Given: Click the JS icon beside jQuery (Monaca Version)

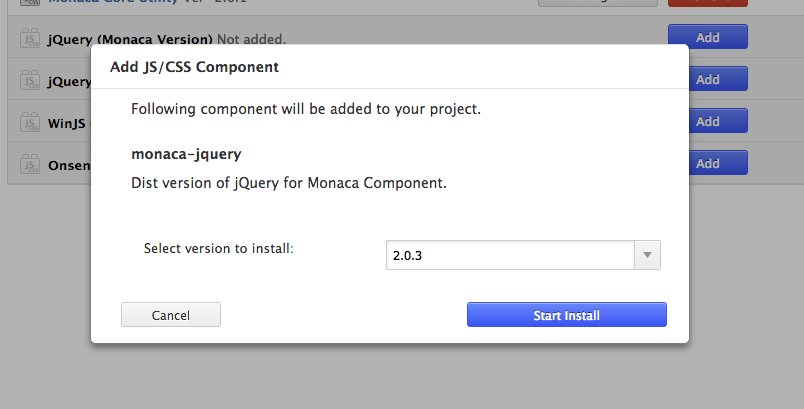Looking at the screenshot, I should (29, 40).
